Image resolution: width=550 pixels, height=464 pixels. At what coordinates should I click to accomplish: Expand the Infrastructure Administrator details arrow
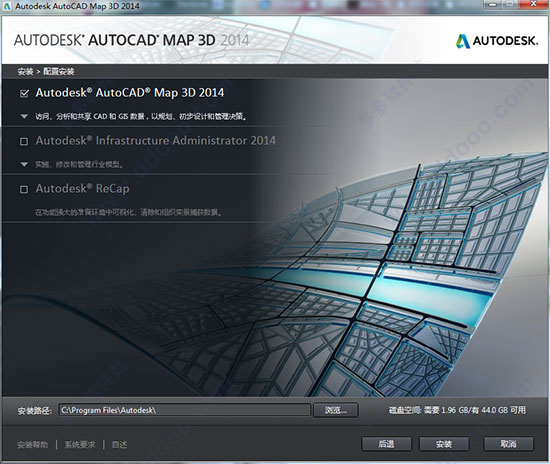tap(24, 164)
